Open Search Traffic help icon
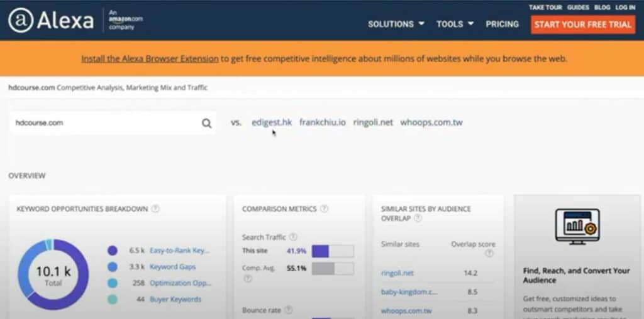644x319 pixels. coord(293,237)
